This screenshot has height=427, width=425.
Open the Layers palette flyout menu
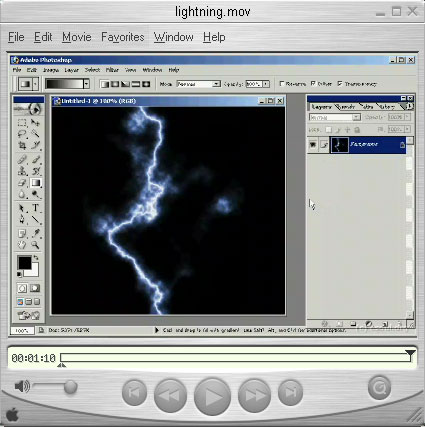pos(410,106)
